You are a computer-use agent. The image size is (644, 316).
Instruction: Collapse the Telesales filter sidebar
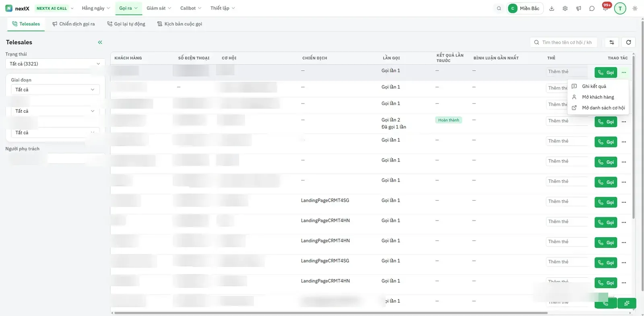100,42
